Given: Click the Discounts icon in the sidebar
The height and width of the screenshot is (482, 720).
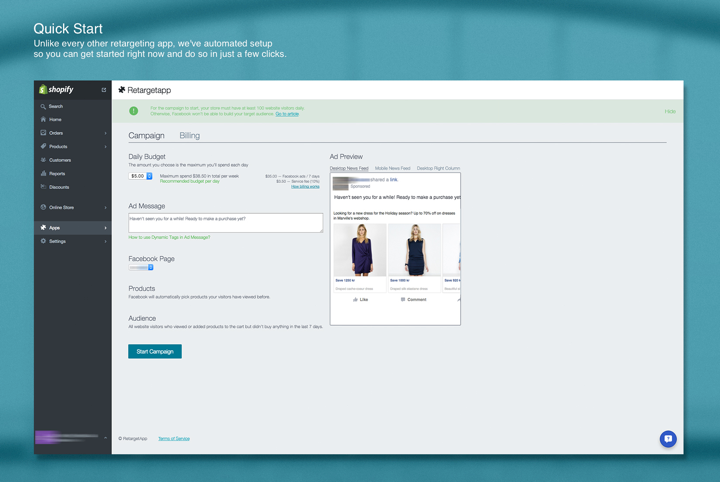Looking at the screenshot, I should pyautogui.click(x=43, y=187).
